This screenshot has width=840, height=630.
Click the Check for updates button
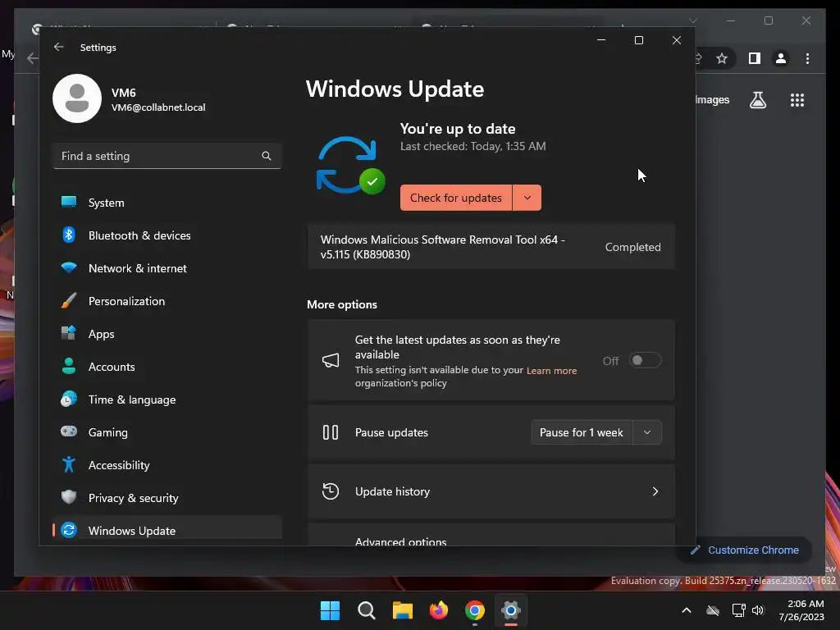(x=456, y=198)
